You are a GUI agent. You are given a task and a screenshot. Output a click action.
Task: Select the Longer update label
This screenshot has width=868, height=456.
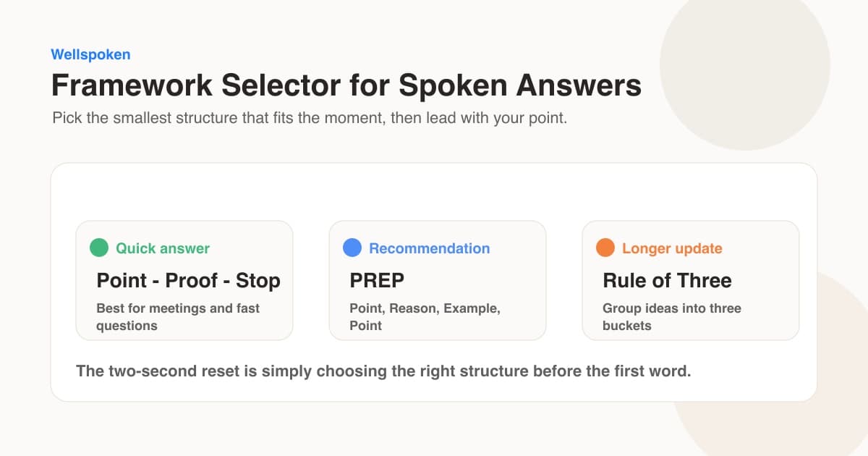(672, 248)
